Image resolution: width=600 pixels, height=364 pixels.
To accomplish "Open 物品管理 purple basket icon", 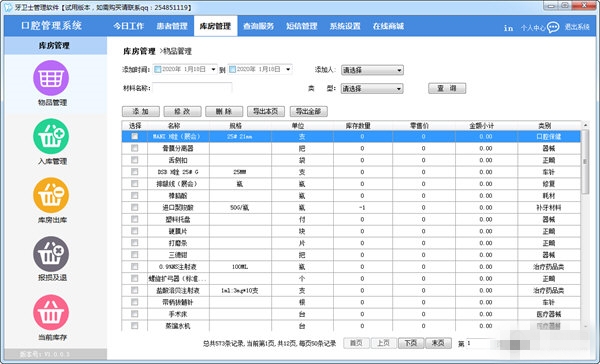I will pos(51,78).
